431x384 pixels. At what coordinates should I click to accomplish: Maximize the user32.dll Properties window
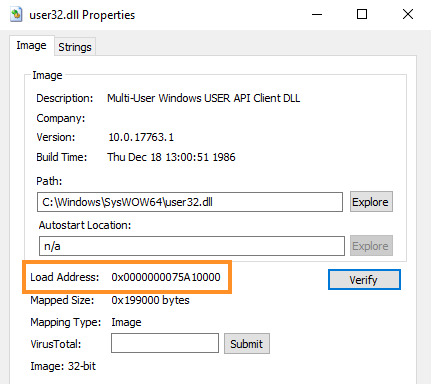[x=362, y=14]
